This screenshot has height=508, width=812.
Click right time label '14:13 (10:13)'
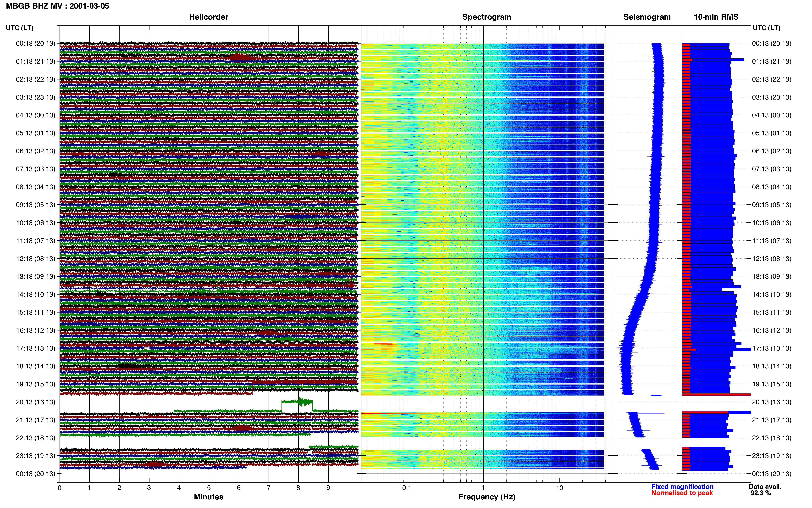772,295
